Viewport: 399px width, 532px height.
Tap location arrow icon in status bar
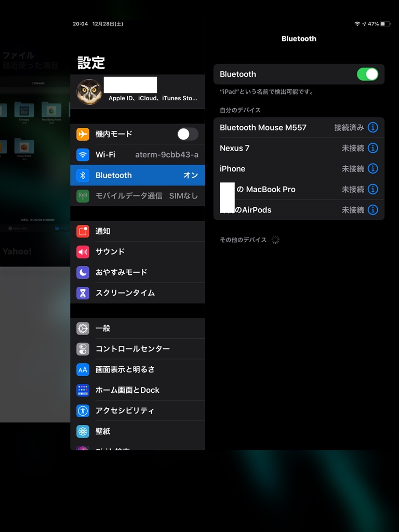[364, 24]
